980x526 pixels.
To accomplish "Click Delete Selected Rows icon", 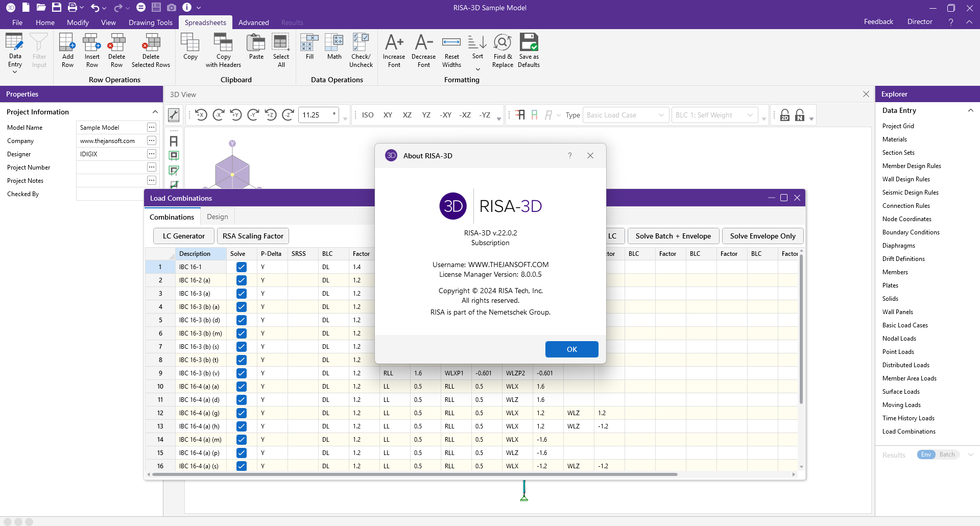I will 151,51.
